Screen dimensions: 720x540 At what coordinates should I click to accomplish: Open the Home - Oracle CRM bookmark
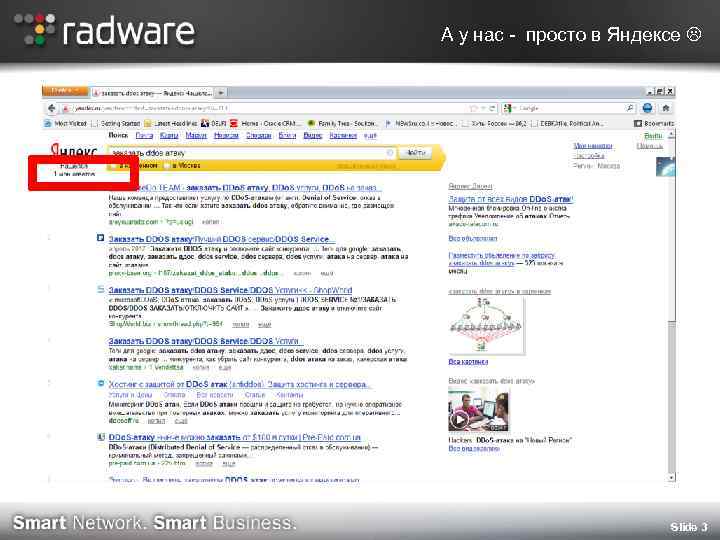pos(266,123)
